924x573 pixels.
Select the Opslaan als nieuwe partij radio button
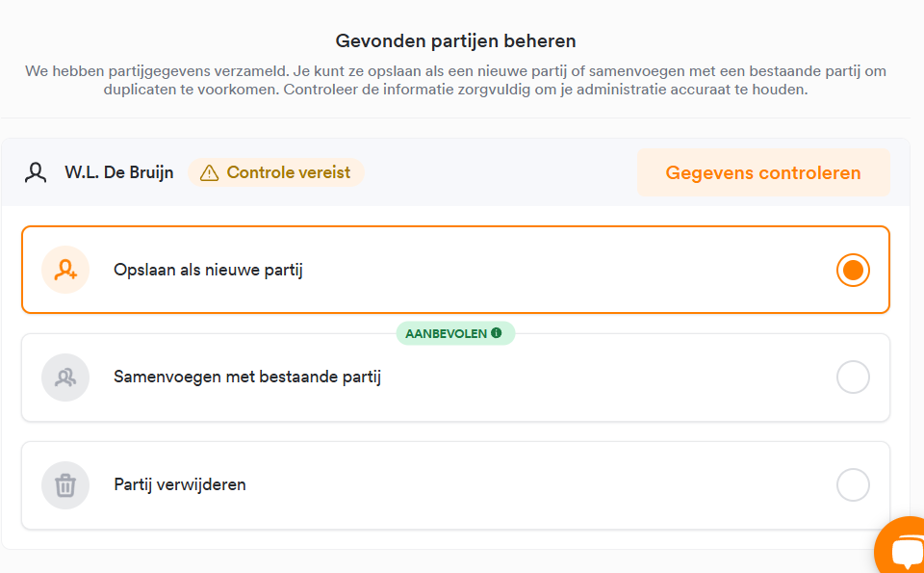coord(853,270)
